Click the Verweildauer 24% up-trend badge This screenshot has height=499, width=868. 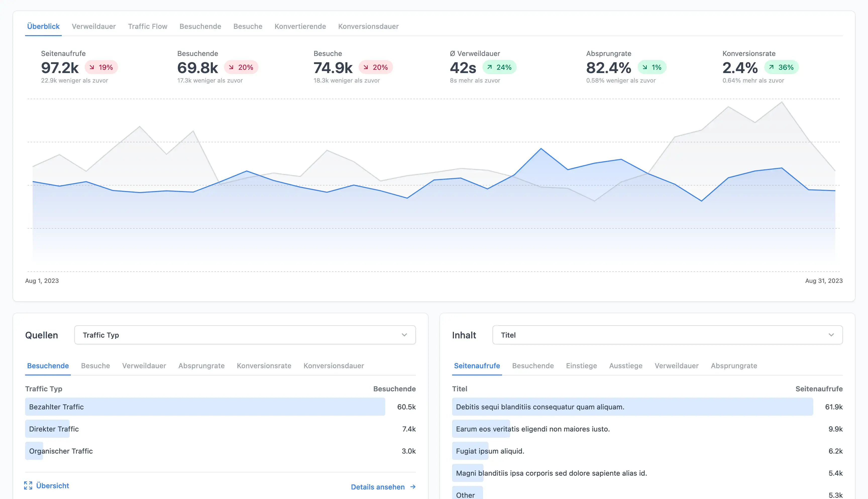tap(499, 67)
